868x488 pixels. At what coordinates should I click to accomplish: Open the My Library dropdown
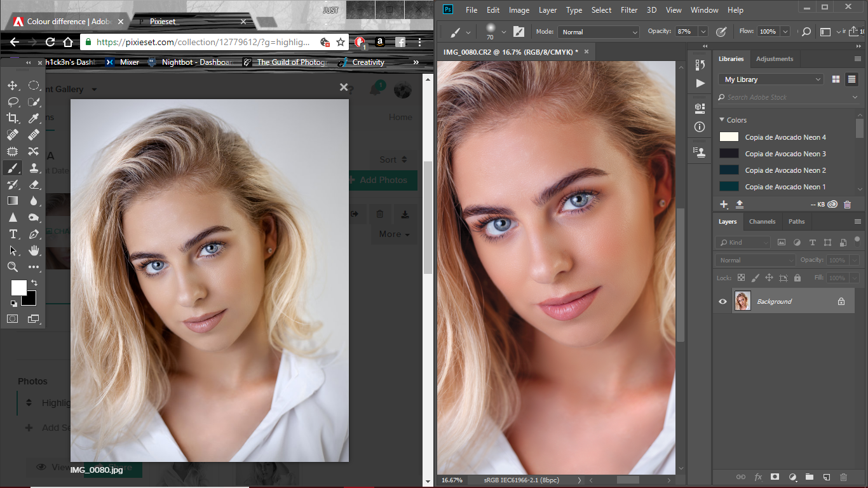771,79
